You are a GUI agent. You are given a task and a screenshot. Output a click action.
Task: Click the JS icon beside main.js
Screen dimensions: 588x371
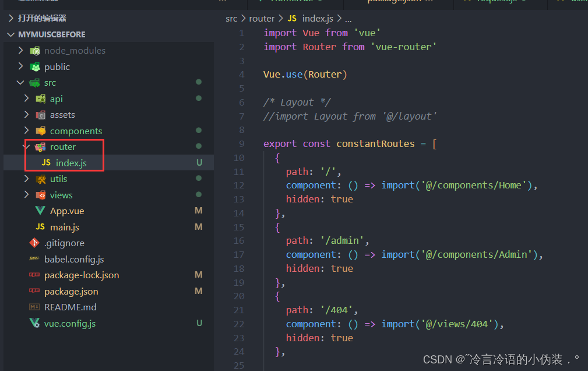(x=40, y=227)
